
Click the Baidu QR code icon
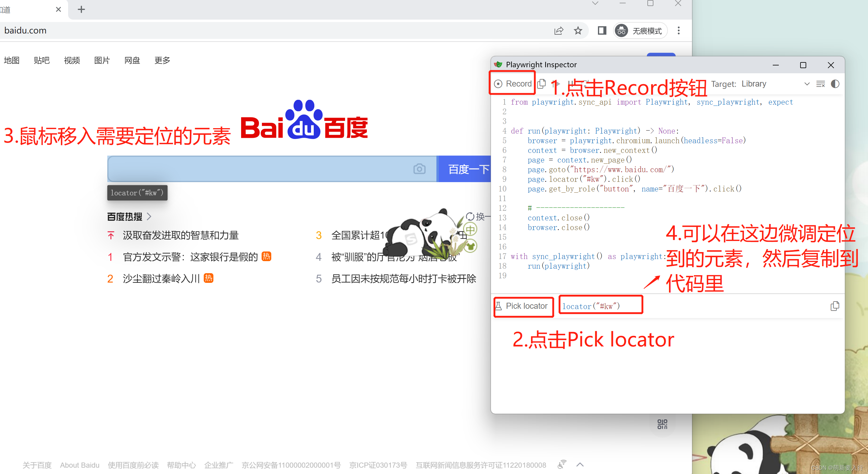pos(662,424)
